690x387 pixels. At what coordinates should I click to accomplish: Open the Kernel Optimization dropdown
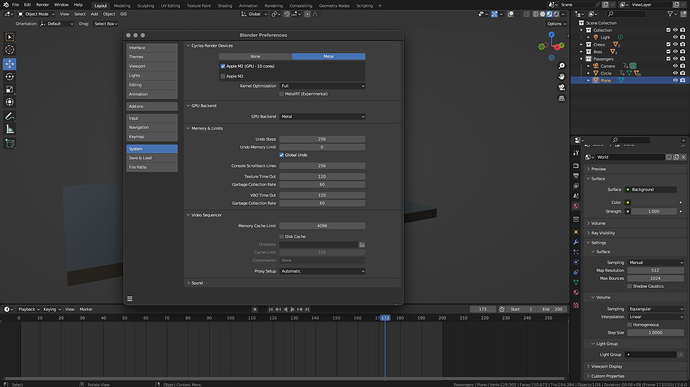pyautogui.click(x=322, y=86)
